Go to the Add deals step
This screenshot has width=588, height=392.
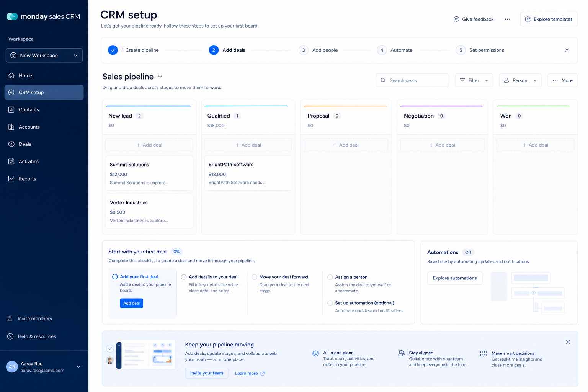pyautogui.click(x=227, y=50)
